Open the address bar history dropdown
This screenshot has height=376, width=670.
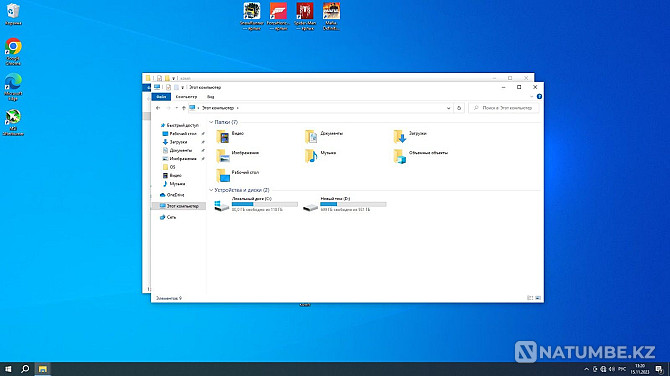(x=448, y=108)
